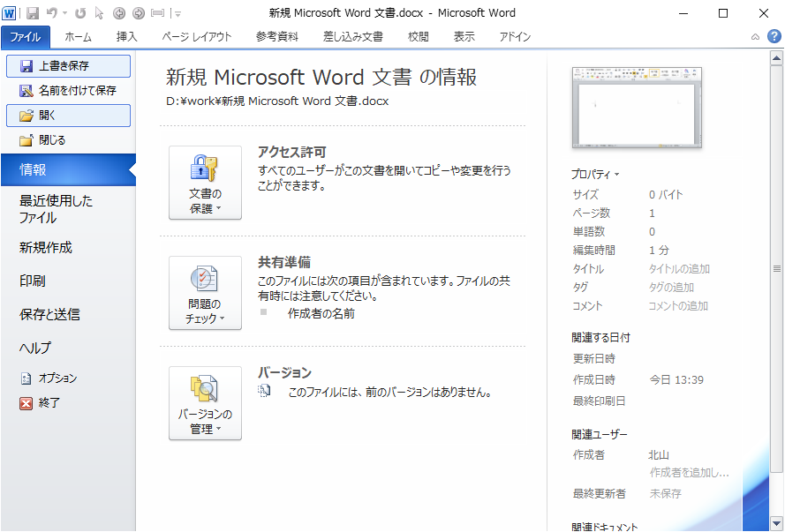Click the back arrow circle icon in toolbar
Viewport: 785px width, 532px height.
click(x=119, y=13)
